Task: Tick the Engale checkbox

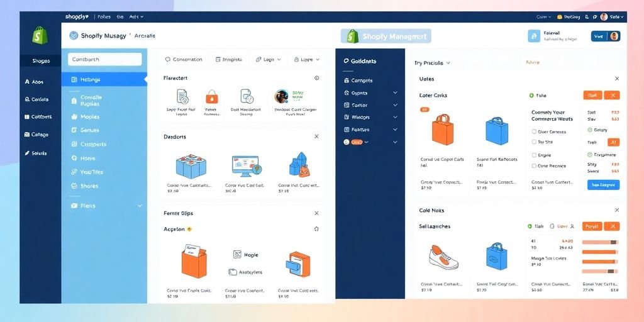Action: click(535, 155)
